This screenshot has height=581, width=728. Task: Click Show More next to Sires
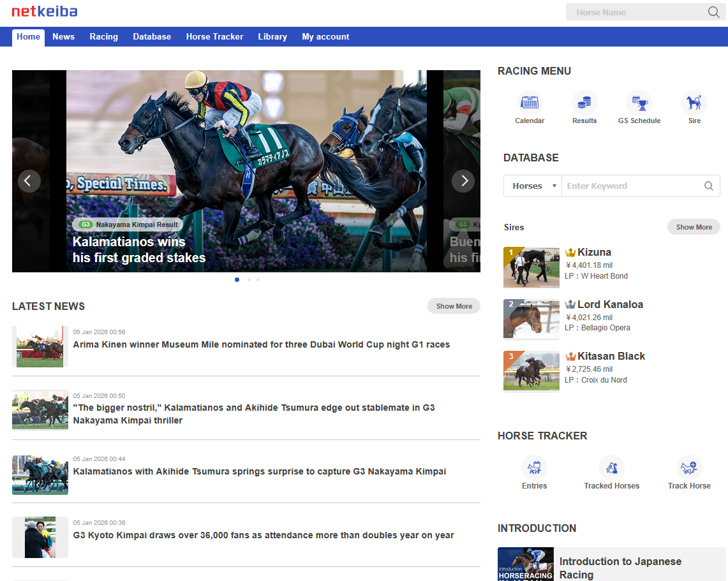694,227
